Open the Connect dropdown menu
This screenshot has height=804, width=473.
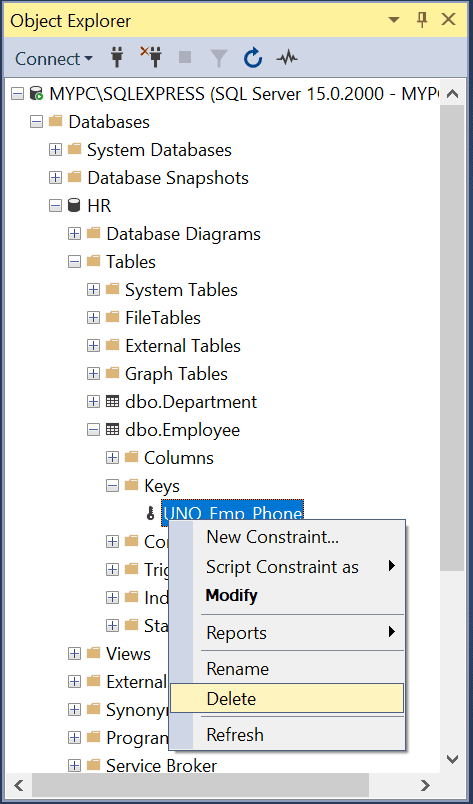click(54, 58)
